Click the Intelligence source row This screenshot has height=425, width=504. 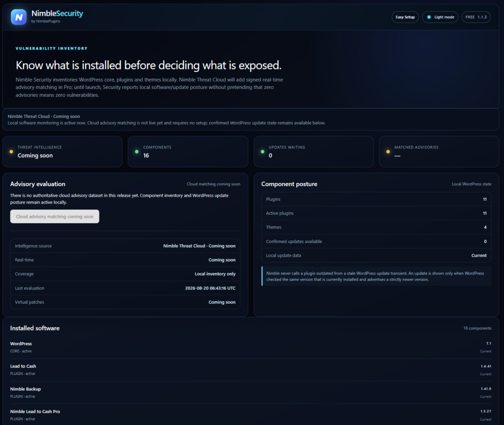[126, 246]
